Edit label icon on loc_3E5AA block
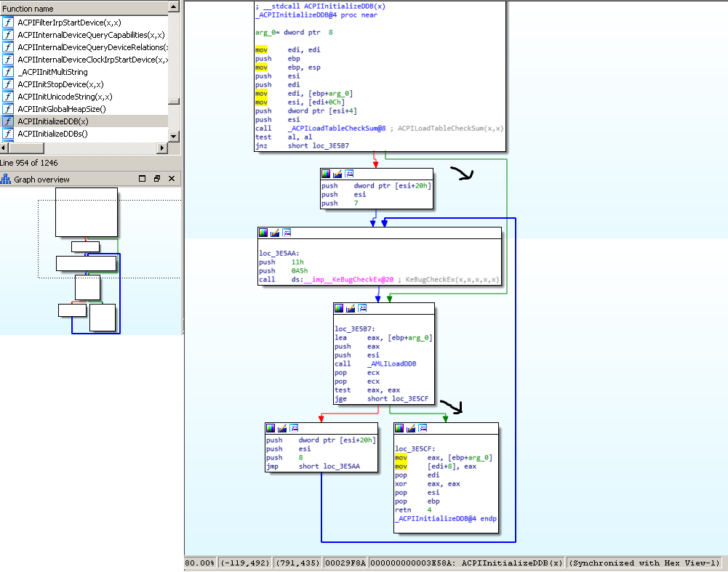728x572 pixels. pyautogui.click(x=275, y=233)
